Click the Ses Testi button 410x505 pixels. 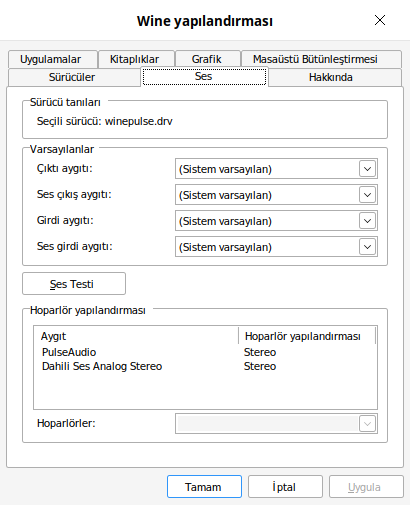click(x=74, y=284)
